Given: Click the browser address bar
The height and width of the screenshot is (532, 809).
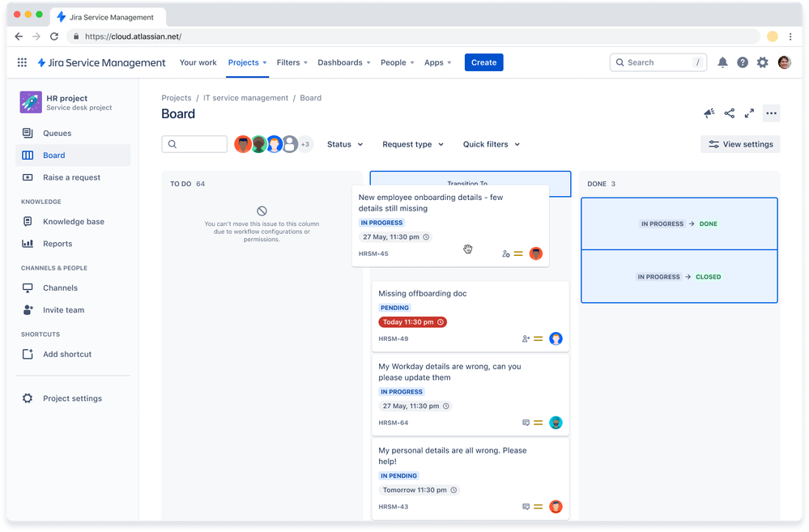Looking at the screenshot, I should coord(413,36).
